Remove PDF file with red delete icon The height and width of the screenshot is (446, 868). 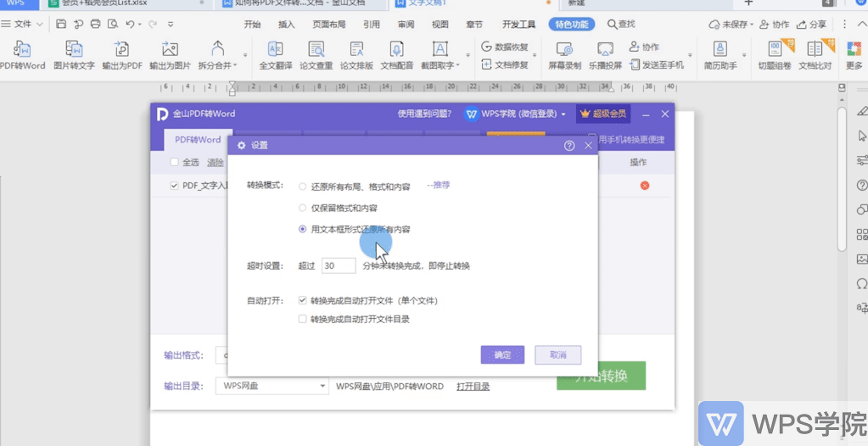(x=644, y=186)
